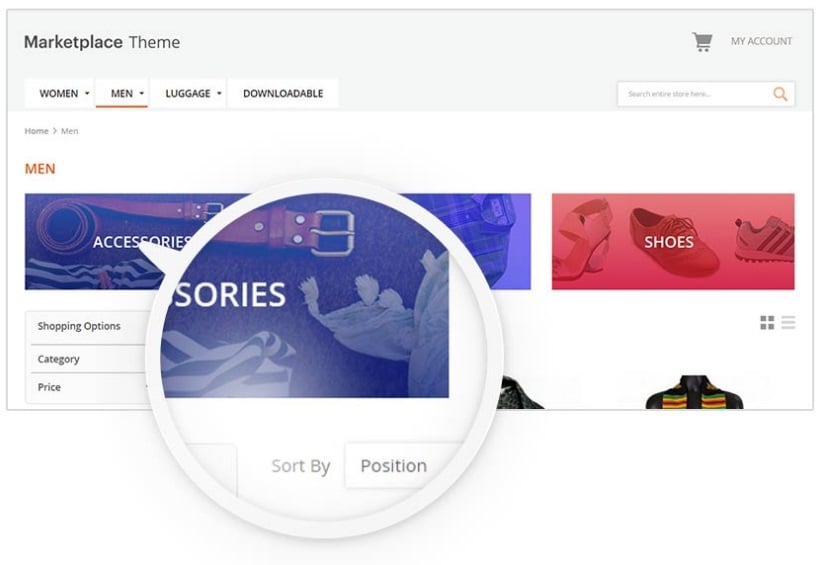Screen dimensions: 819x565
Task: Open the Women menu item
Action: pyautogui.click(x=59, y=93)
